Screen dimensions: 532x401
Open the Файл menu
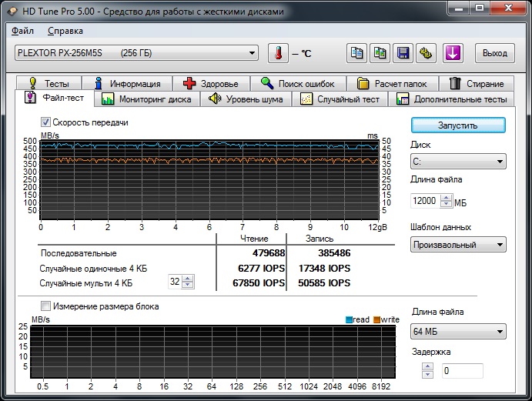pos(23,31)
